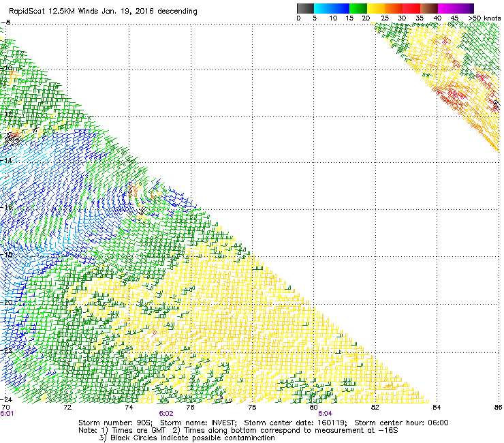Viewport: 504px width, 443px height.
Task: Click the latitude axis label '-16'
Action: click(x=7, y=207)
